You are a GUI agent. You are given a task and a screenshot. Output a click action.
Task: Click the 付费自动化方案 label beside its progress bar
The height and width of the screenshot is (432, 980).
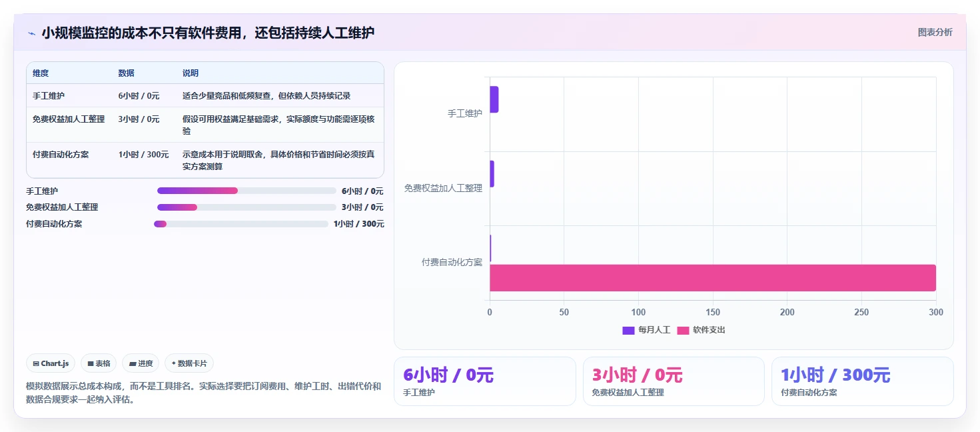(54, 224)
